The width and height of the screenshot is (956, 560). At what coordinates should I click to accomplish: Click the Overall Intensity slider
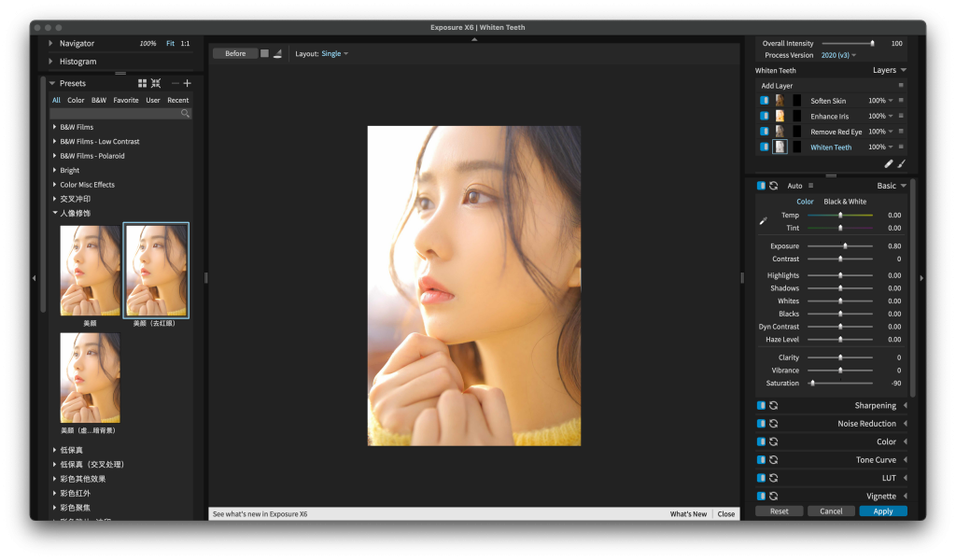(x=848, y=43)
